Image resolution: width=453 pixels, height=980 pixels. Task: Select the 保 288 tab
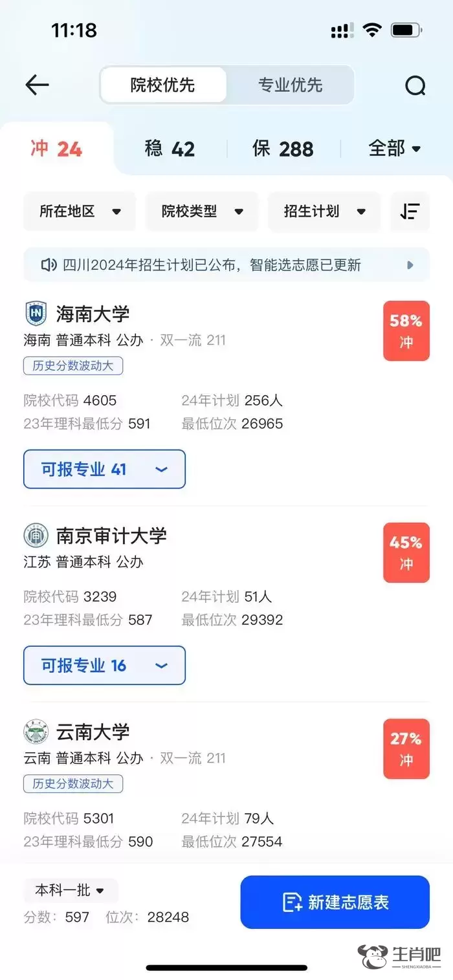(283, 149)
